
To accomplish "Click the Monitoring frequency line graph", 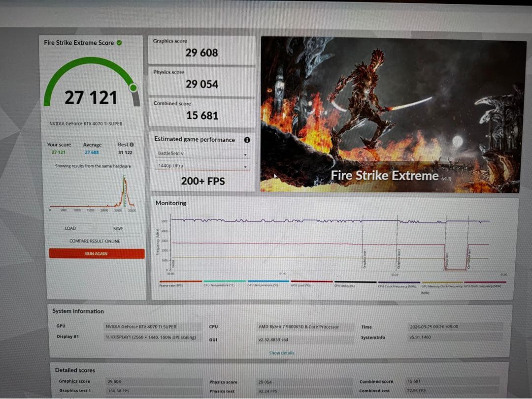I will pos(331,244).
